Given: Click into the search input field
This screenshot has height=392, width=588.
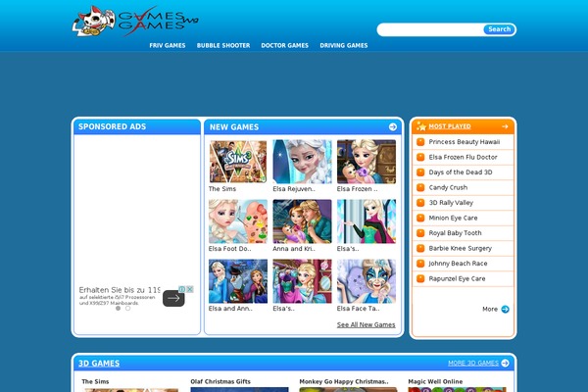Looking at the screenshot, I should (430, 29).
